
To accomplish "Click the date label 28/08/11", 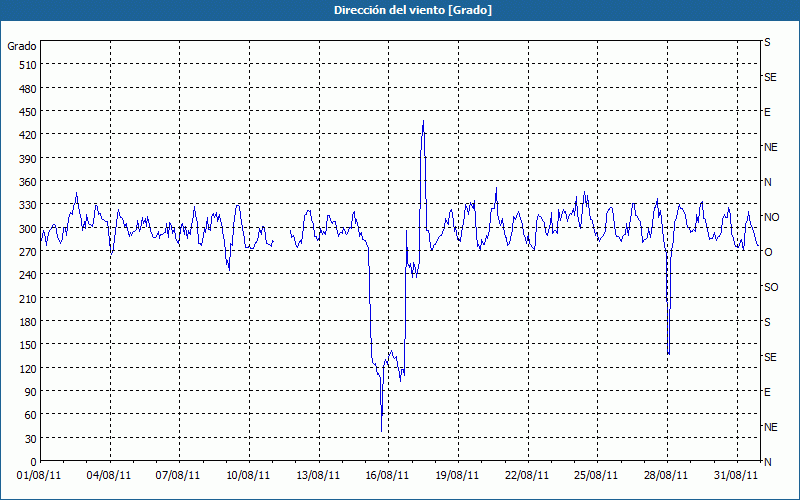I will pyautogui.click(x=666, y=476).
